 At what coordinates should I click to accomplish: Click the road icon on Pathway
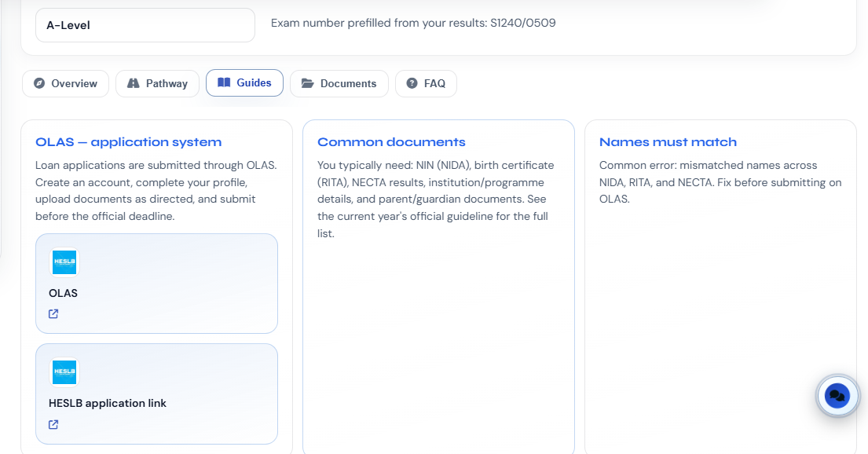coord(134,83)
